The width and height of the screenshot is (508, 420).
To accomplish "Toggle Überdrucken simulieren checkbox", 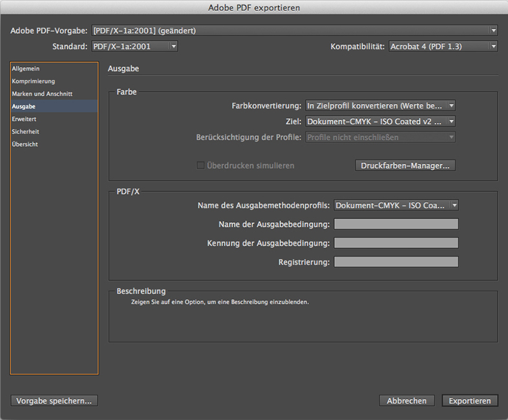I will [200, 165].
